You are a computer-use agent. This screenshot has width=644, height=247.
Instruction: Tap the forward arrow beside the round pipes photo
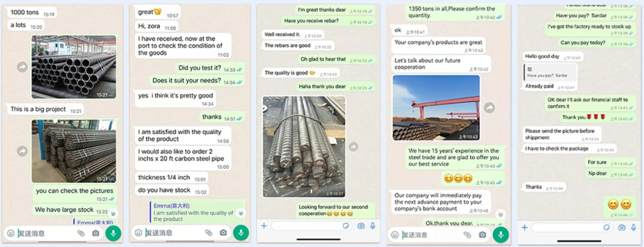[x=22, y=67]
